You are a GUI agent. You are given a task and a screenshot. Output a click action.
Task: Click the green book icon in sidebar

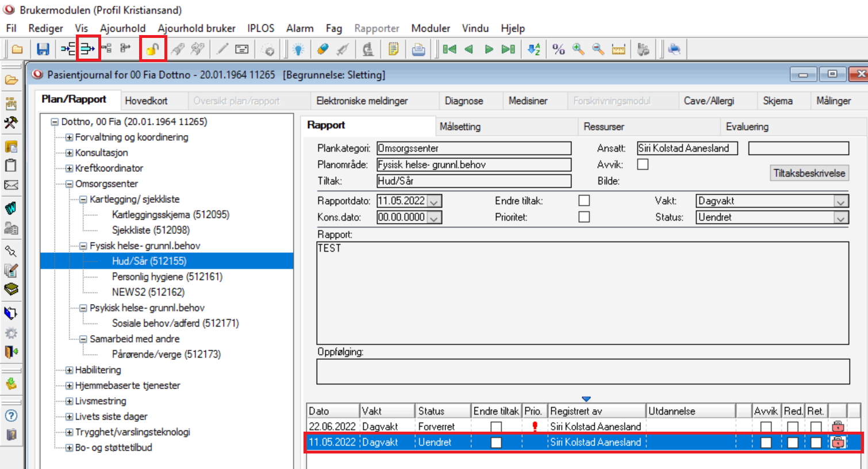(11, 289)
